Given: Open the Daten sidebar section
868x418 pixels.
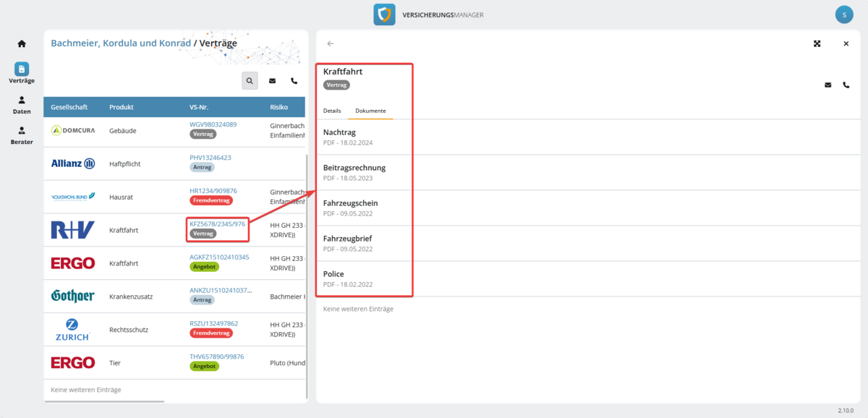Looking at the screenshot, I should click(22, 105).
